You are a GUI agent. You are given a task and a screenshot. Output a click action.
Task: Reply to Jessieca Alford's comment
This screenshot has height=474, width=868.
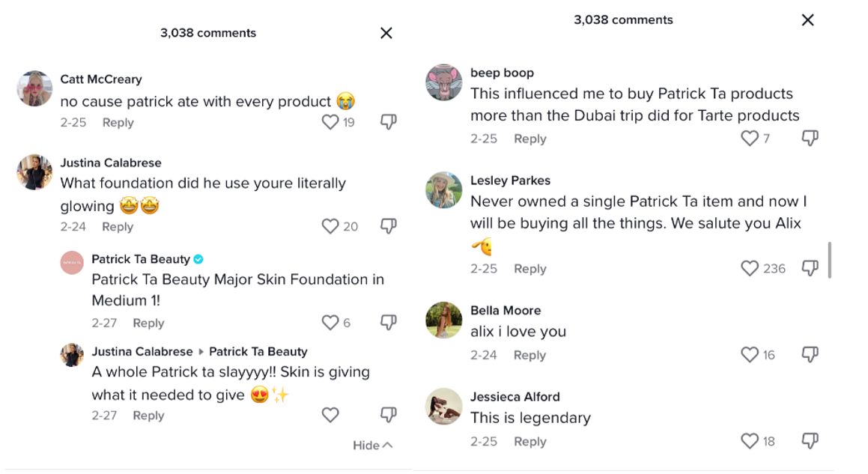pyautogui.click(x=529, y=441)
